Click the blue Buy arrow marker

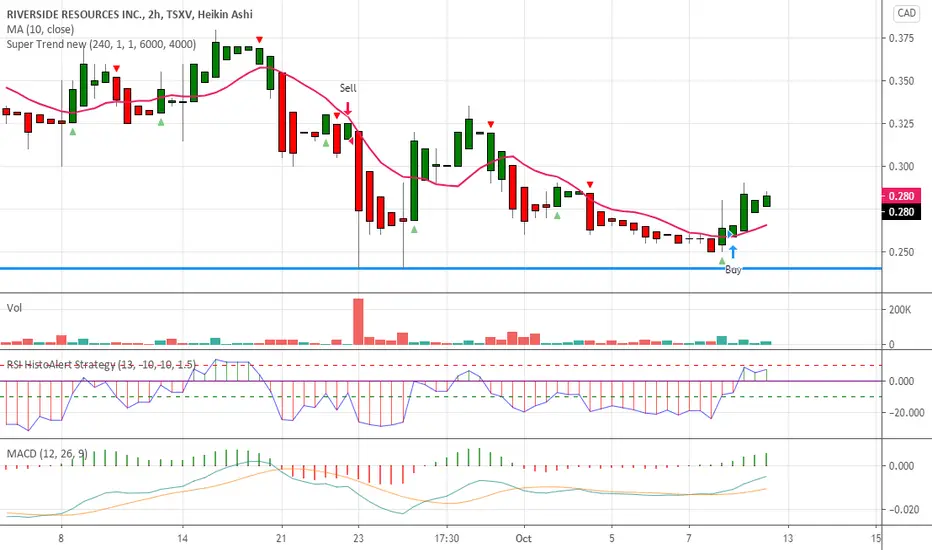(x=733, y=252)
